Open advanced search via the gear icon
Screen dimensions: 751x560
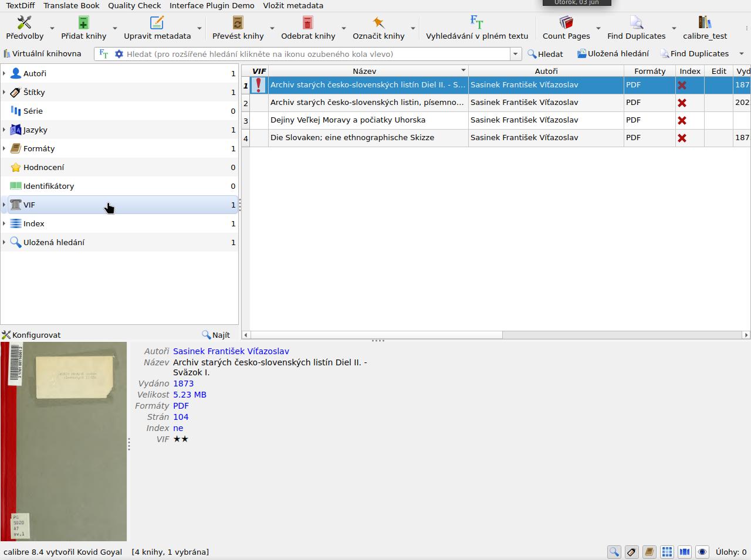[x=119, y=54]
